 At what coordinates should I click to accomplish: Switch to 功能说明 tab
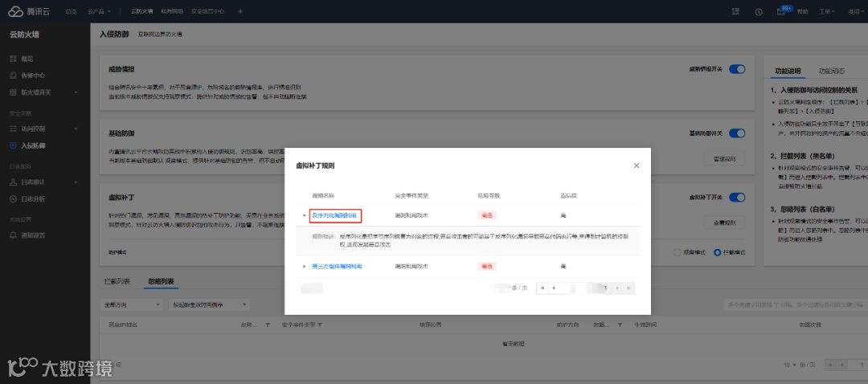coord(787,71)
